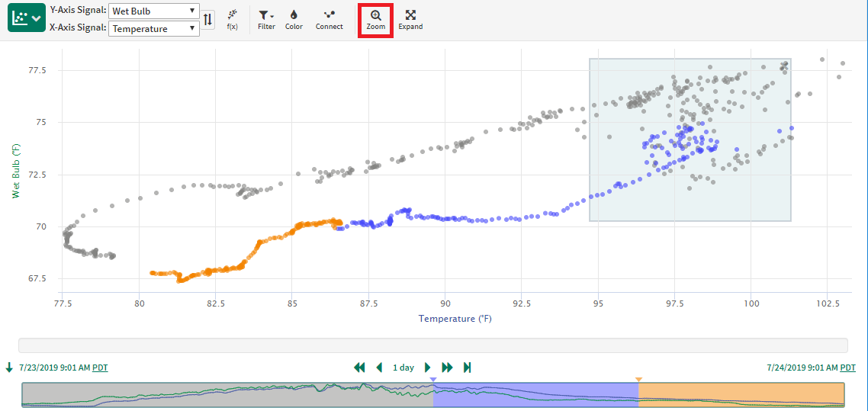Click the horizontal scrollbar below the chart
The image size is (868, 411).
coord(432,345)
